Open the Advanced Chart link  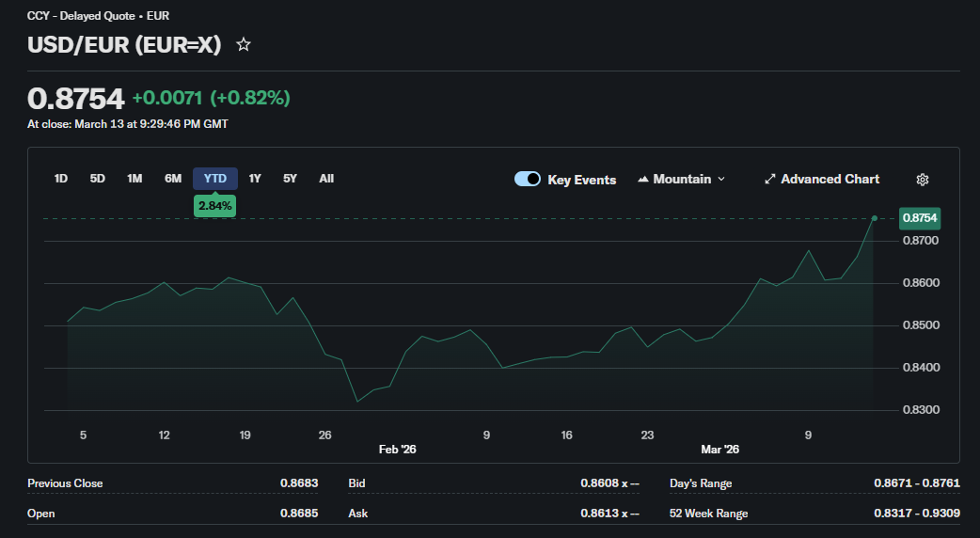[822, 180]
